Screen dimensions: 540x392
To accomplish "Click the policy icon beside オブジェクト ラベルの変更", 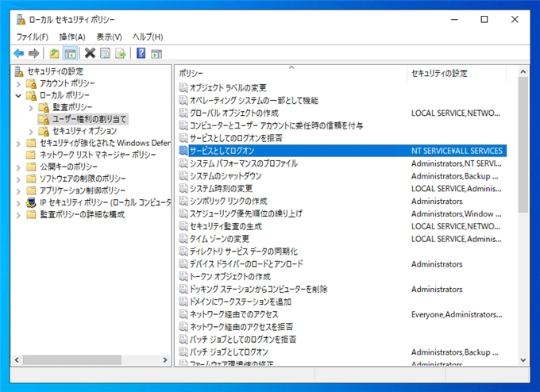I will click(183, 88).
